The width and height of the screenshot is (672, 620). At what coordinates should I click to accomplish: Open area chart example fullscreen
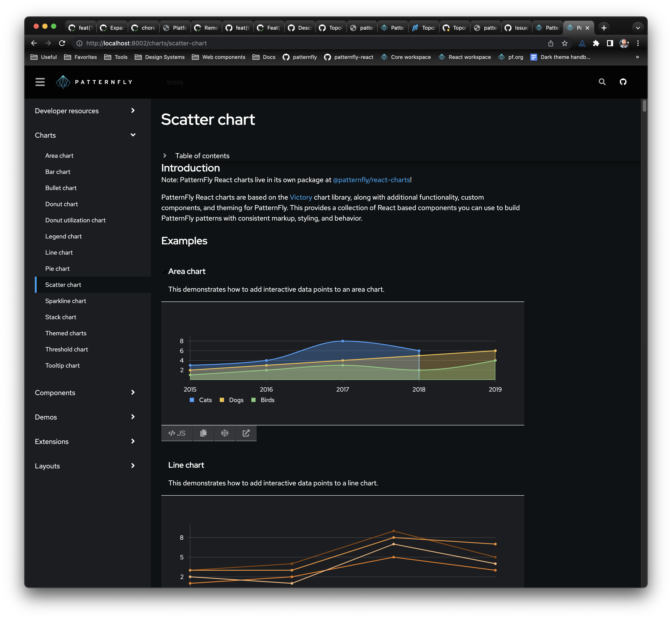(x=246, y=433)
